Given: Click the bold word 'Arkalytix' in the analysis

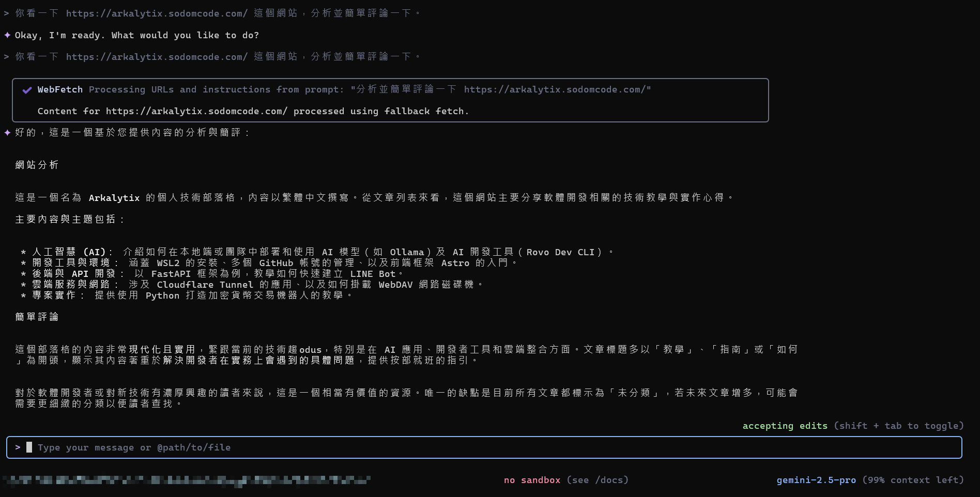Looking at the screenshot, I should [114, 198].
